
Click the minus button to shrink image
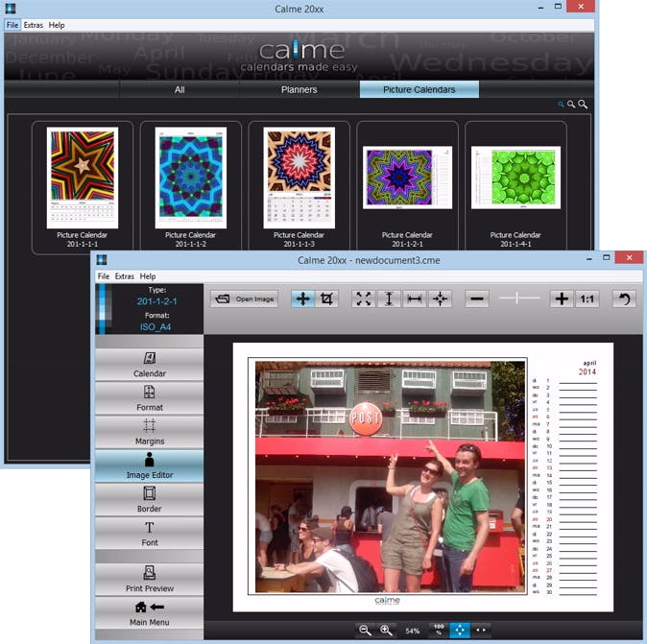pyautogui.click(x=477, y=298)
